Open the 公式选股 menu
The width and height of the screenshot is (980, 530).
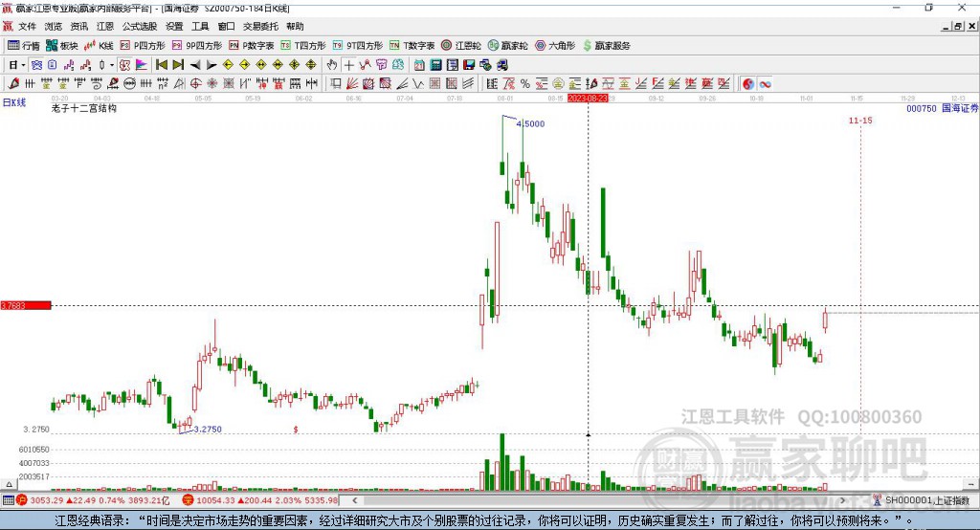[140, 26]
